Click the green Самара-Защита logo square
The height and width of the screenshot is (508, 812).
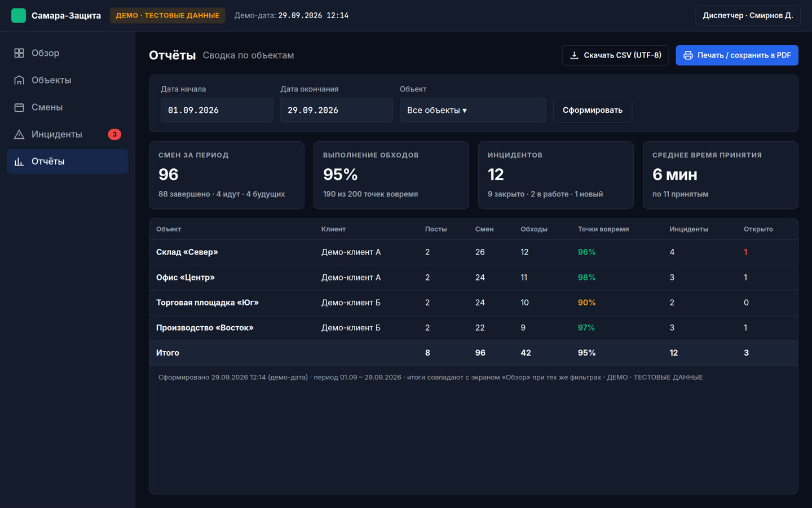(19, 15)
